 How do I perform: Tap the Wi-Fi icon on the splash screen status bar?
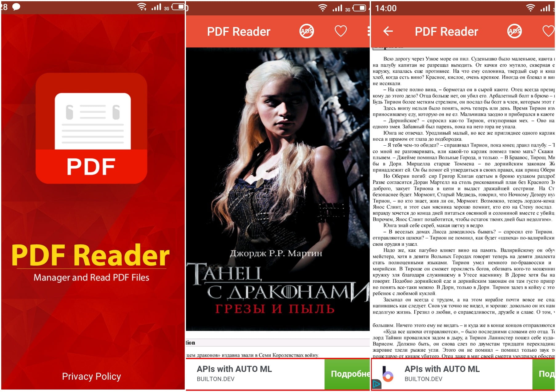pyautogui.click(x=142, y=7)
